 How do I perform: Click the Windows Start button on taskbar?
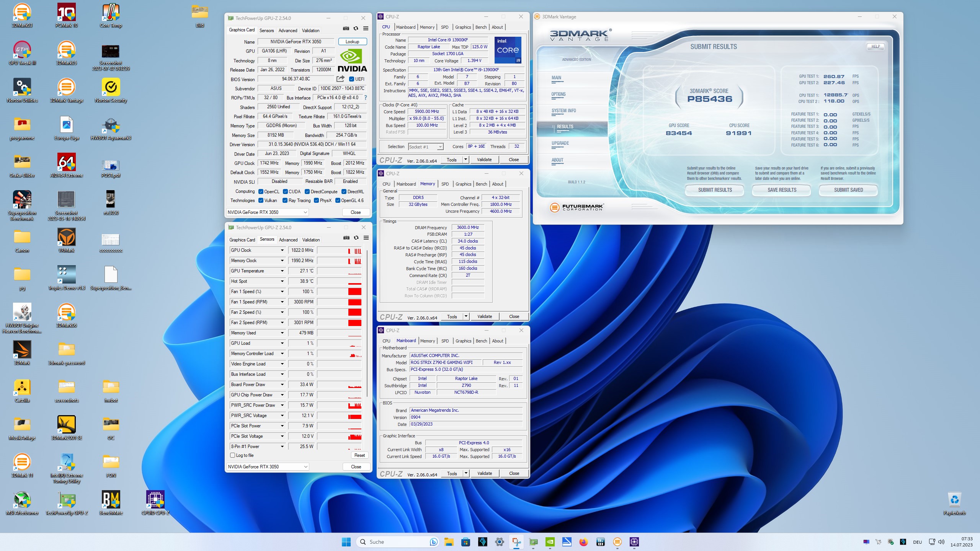(346, 542)
